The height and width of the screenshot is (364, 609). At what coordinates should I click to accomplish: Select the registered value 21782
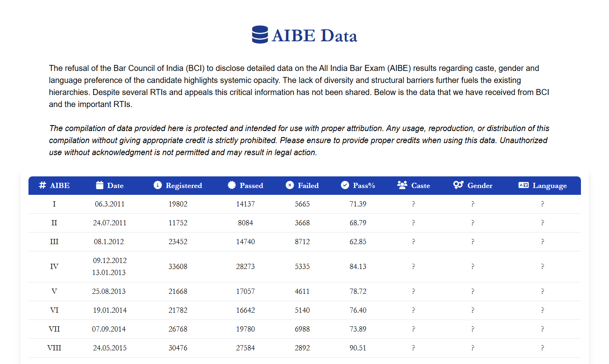pyautogui.click(x=178, y=310)
